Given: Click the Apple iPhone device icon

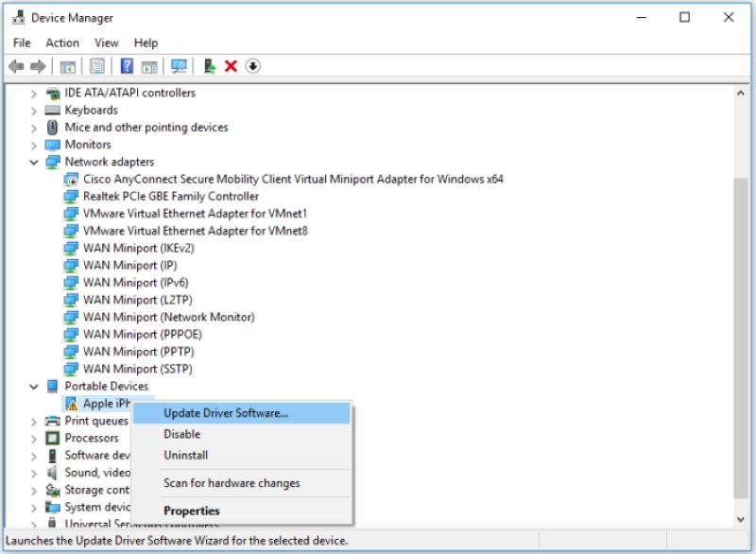Looking at the screenshot, I should coord(74,403).
